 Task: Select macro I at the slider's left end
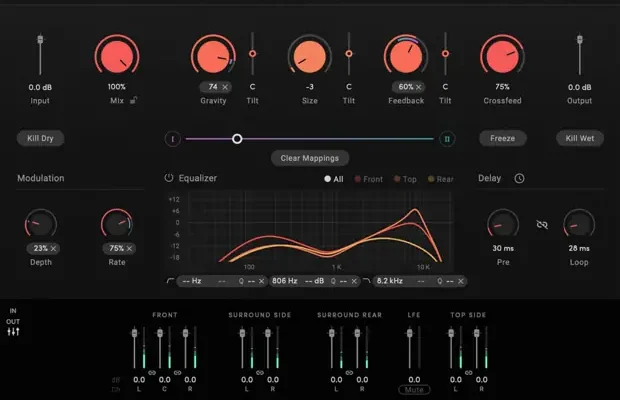click(171, 139)
